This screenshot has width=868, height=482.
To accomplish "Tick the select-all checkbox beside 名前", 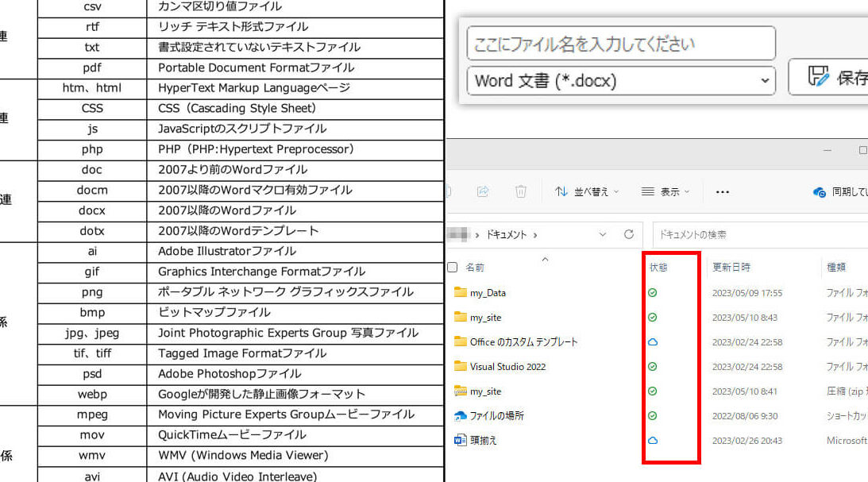I will click(453, 268).
